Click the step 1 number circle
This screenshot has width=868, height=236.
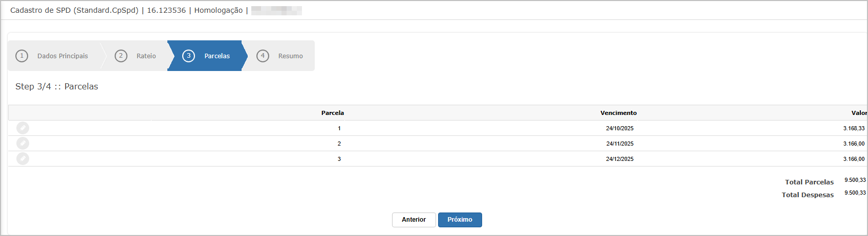tap(21, 56)
